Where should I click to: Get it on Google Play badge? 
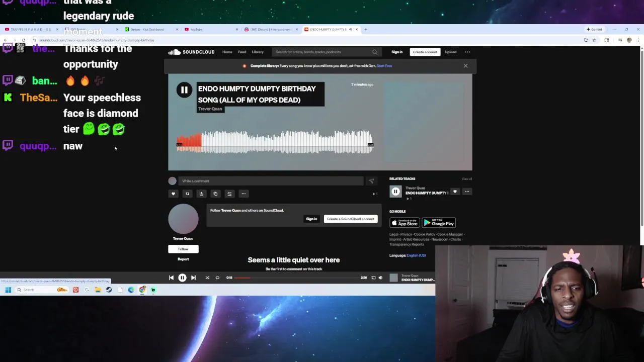tap(439, 223)
